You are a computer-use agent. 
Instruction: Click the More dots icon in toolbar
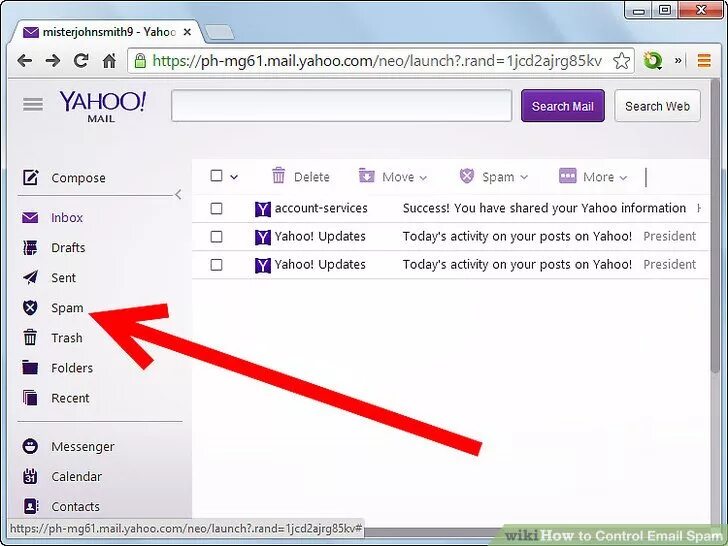pos(568,176)
